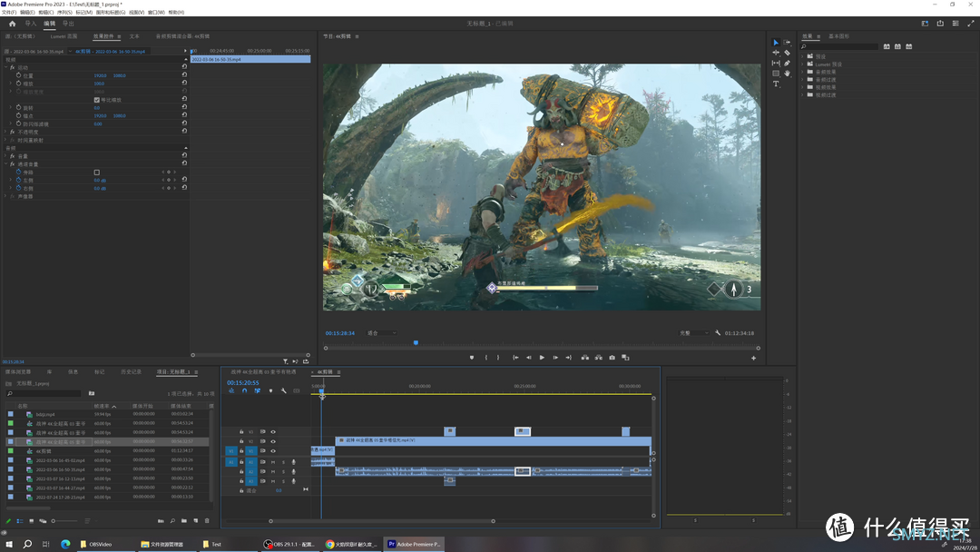Viewport: 980px width, 552px height.
Task: Click the Program monitor playhead scrub marker
Action: (x=416, y=342)
